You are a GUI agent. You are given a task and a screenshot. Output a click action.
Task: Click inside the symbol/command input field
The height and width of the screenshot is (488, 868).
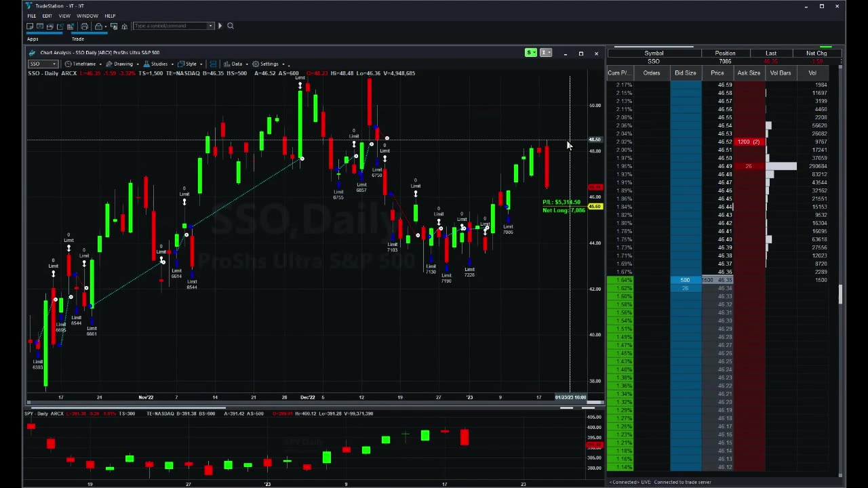point(170,26)
